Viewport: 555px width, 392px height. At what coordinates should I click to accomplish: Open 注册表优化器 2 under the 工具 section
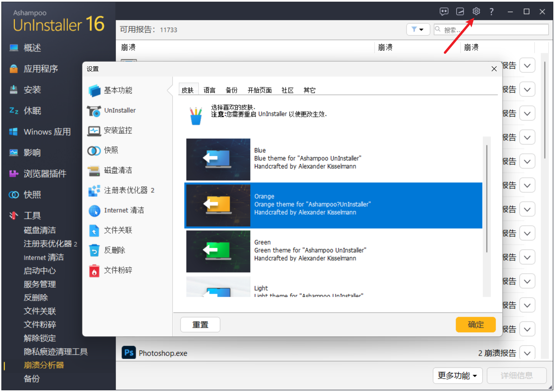[x=50, y=244]
